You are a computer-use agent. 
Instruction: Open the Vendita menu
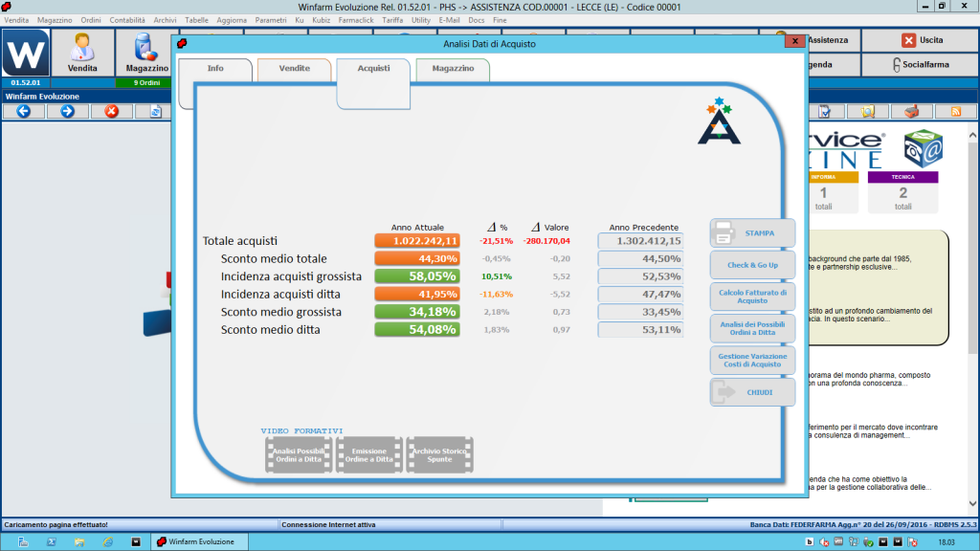[16, 20]
